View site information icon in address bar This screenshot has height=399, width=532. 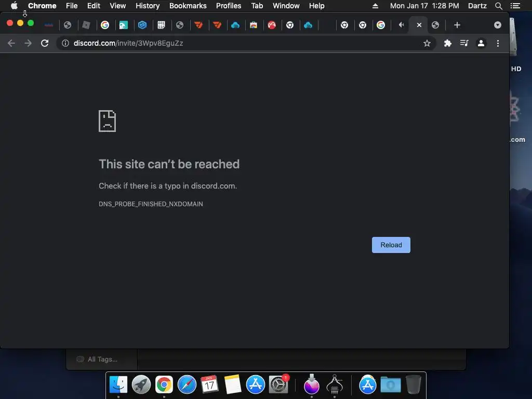(x=65, y=43)
